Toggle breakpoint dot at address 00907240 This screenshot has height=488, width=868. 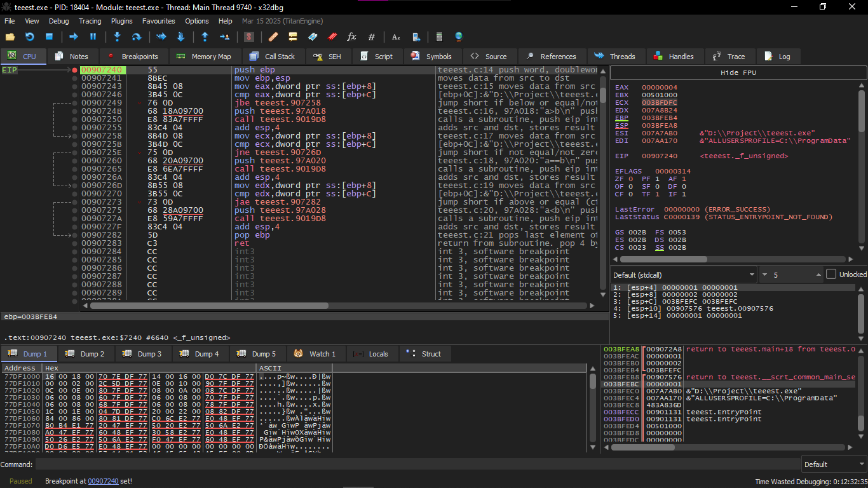point(75,70)
